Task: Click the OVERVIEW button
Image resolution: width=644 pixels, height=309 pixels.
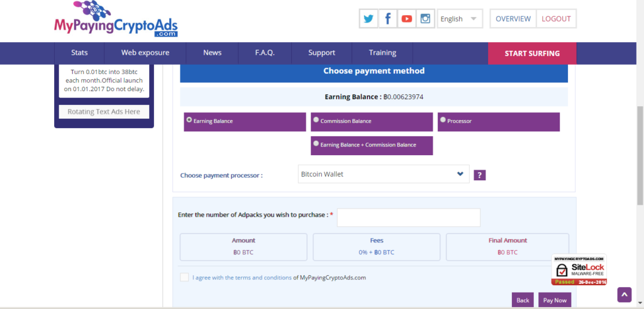Action: pos(513,19)
